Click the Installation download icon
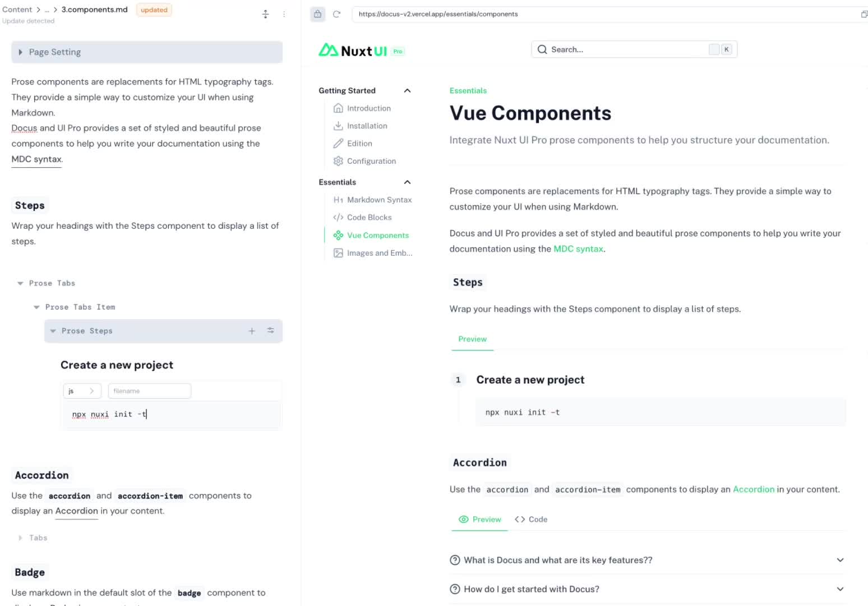Screen dimensions: 868x606 click(x=338, y=126)
